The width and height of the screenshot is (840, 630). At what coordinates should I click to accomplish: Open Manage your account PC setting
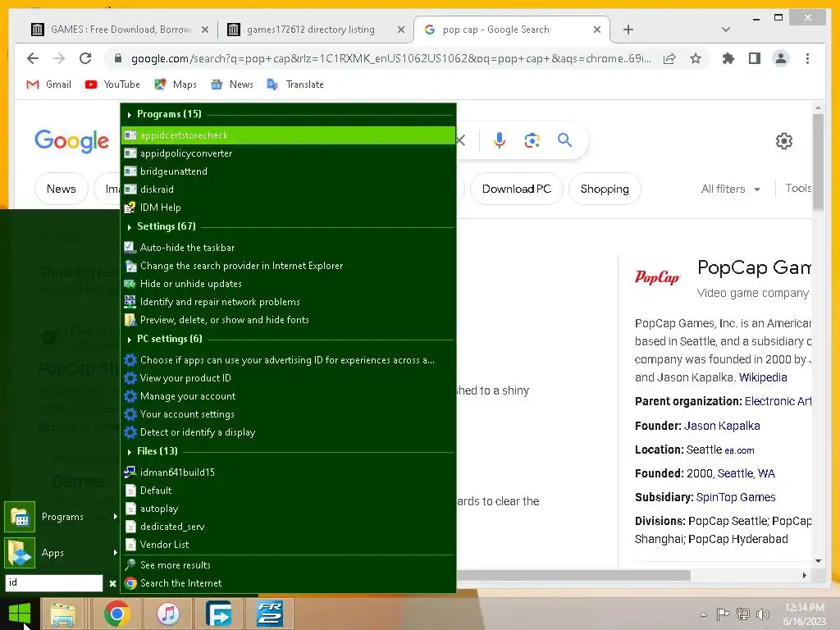[x=288, y=396]
